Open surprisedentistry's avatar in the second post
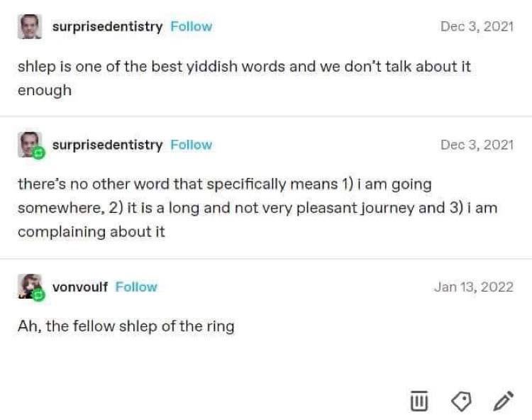Viewport: 532px width, 420px height. pyautogui.click(x=28, y=144)
